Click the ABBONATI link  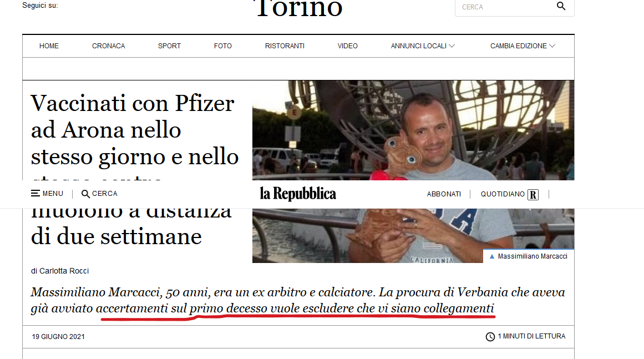(444, 194)
